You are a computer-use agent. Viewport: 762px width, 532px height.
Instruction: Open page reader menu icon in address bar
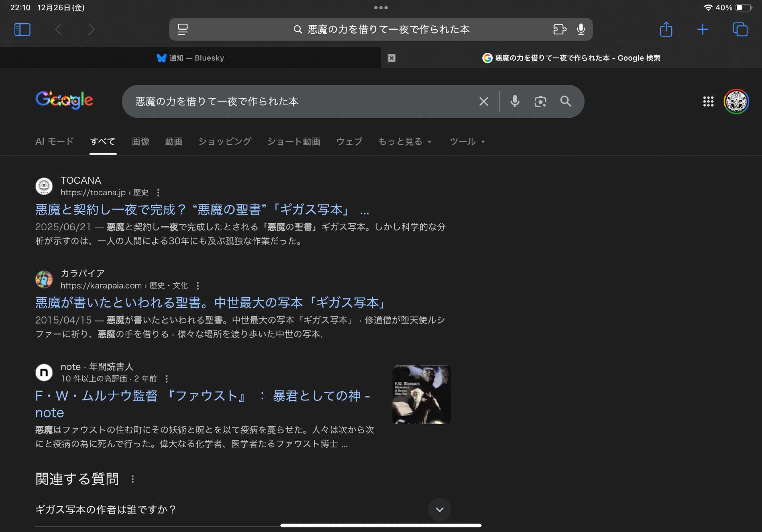tap(183, 29)
